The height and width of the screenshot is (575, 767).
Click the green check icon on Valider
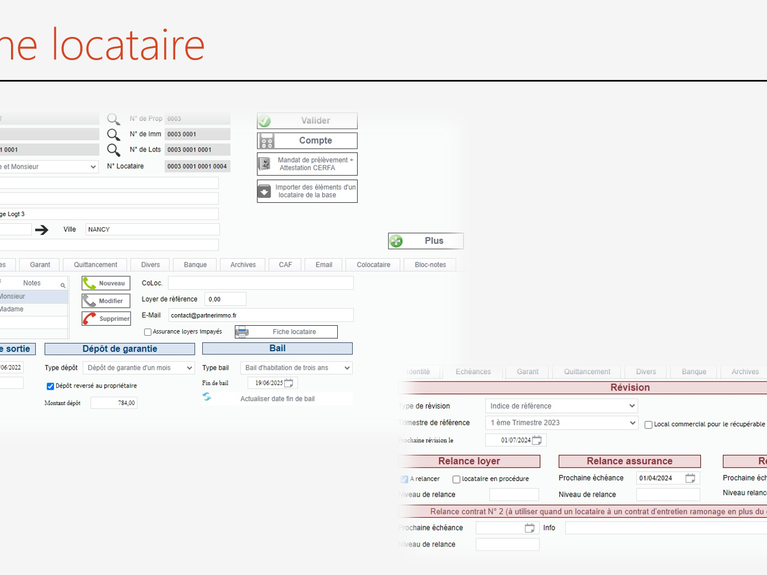point(265,121)
